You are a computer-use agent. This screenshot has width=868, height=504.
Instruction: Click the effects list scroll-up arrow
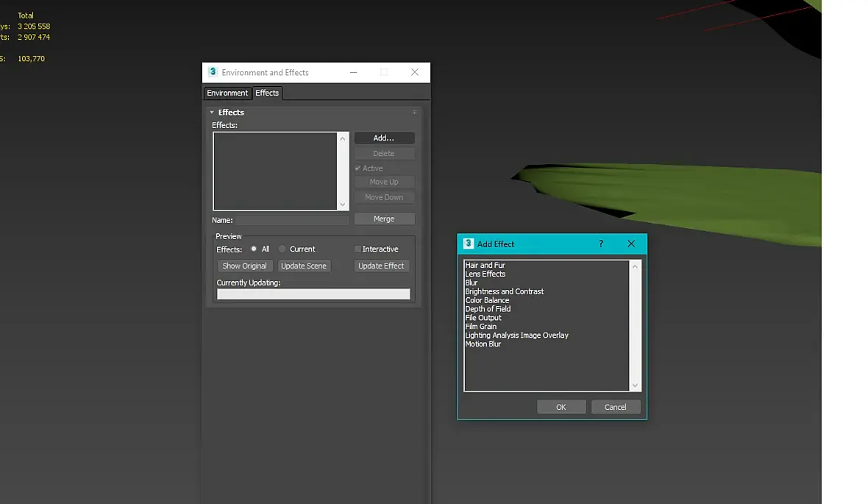coord(343,138)
